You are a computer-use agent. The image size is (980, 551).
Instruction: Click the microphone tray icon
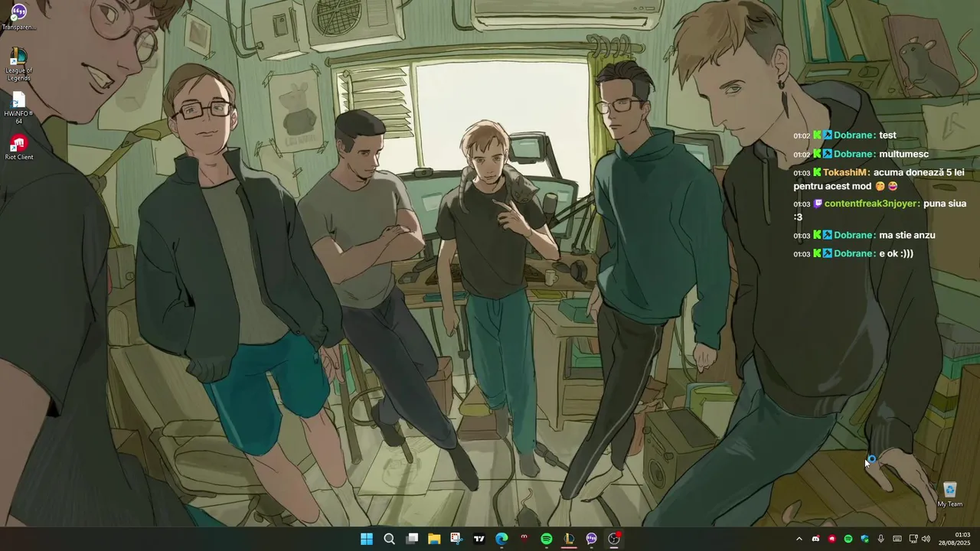[880, 539]
